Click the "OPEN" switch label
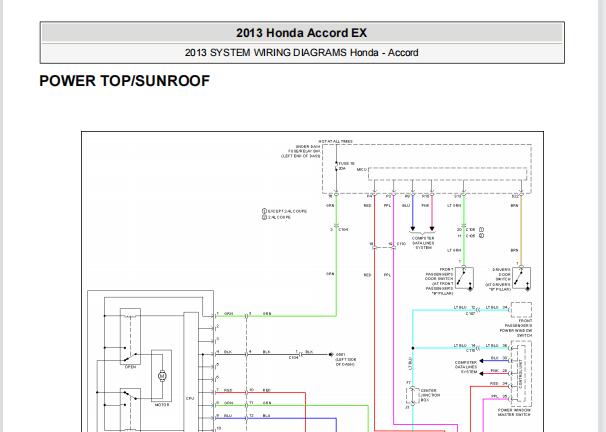Image resolution: width=606 pixels, height=432 pixels. pos(130,367)
